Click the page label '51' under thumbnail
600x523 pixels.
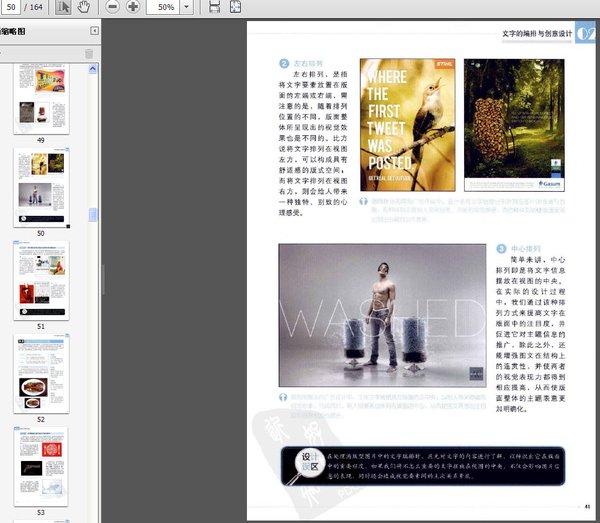41,326
